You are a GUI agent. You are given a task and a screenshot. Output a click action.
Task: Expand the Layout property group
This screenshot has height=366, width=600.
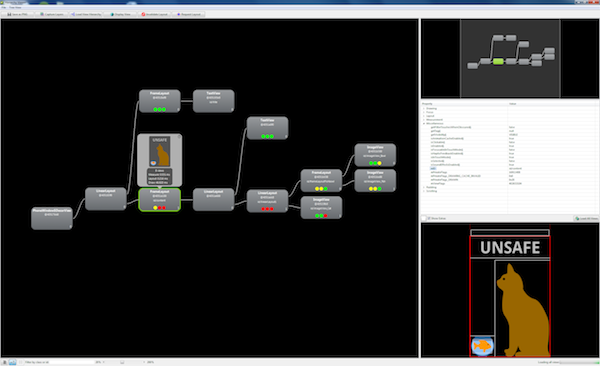[424, 116]
